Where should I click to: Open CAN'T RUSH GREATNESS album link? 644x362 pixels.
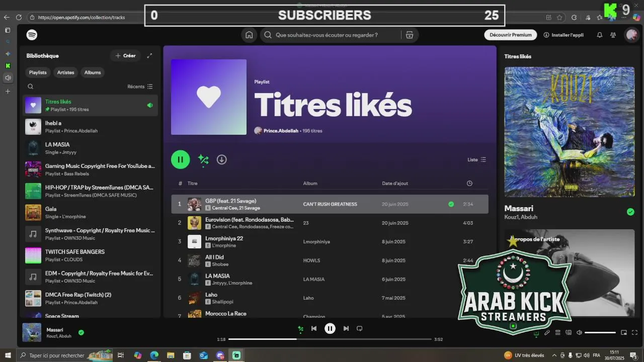coord(330,204)
